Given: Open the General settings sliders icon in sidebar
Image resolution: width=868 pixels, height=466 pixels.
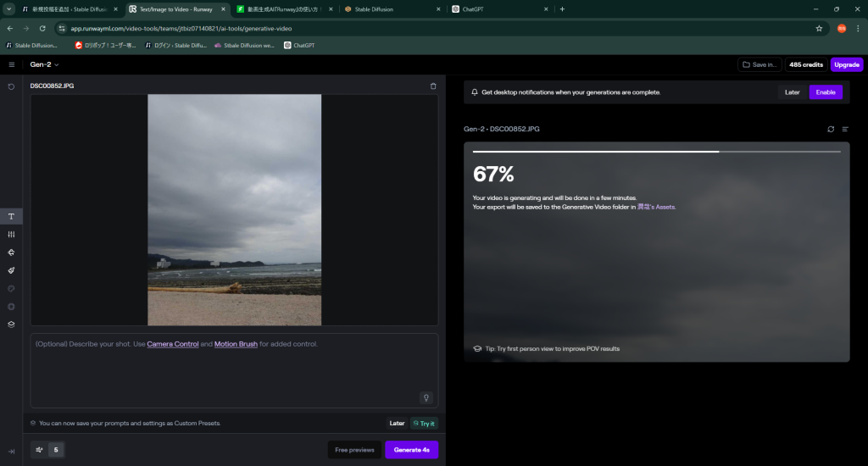Looking at the screenshot, I should (x=11, y=234).
